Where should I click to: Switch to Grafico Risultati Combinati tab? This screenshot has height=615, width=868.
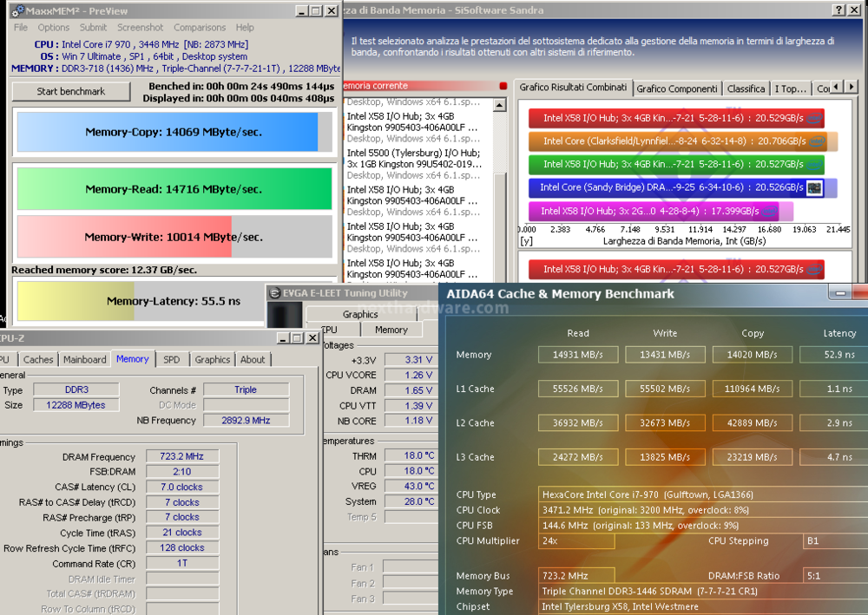[573, 88]
